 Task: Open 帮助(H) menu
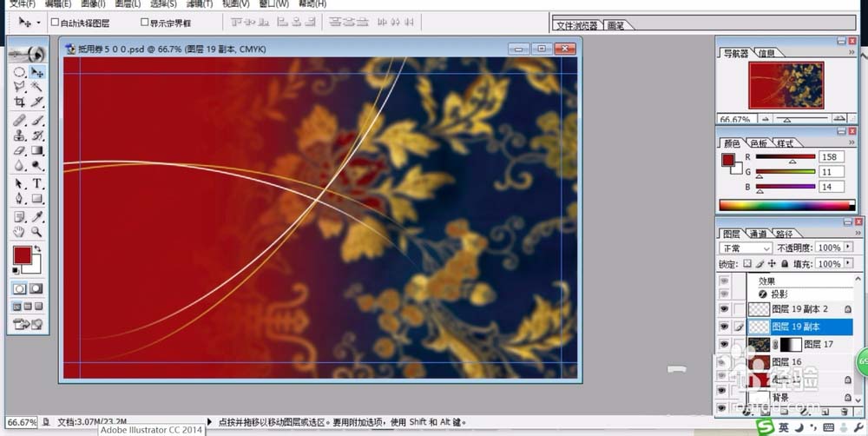click(312, 3)
